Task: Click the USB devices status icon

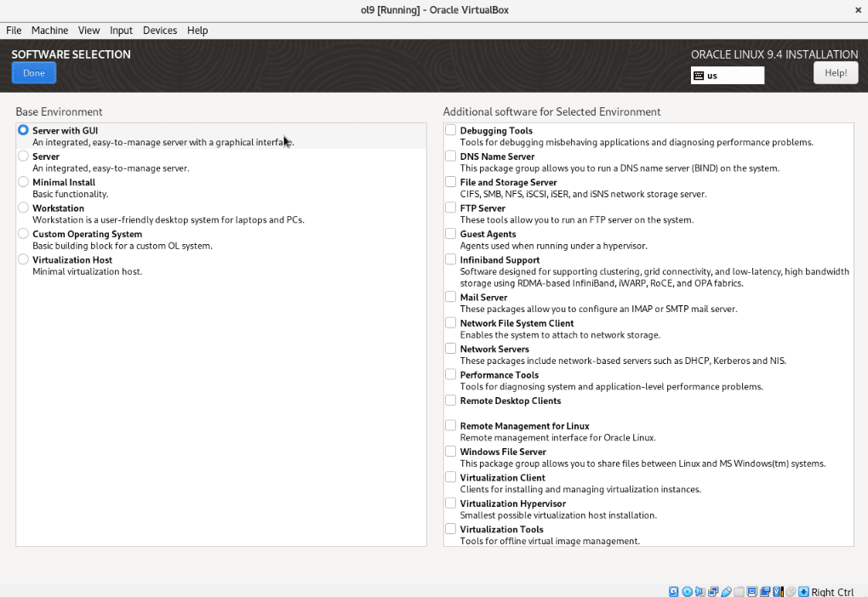Action: 726,591
